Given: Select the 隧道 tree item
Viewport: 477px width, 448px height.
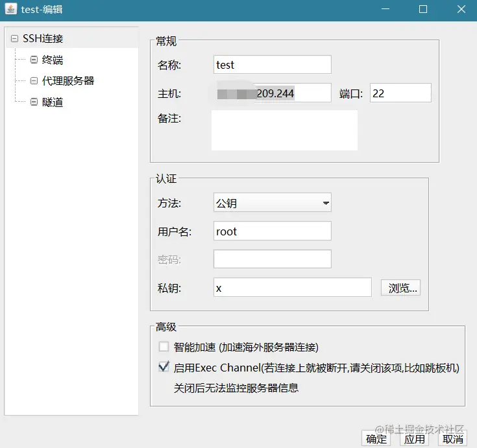Looking at the screenshot, I should (x=53, y=102).
